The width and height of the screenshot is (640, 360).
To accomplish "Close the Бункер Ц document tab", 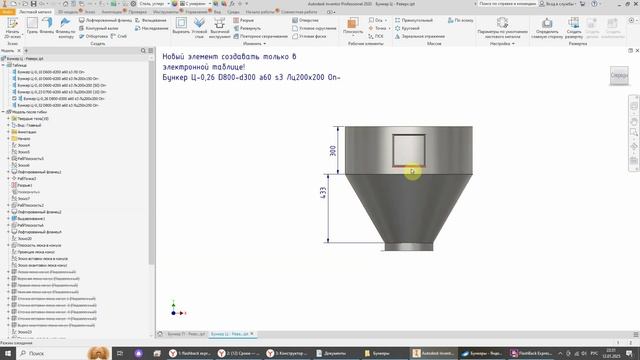I will pyautogui.click(x=252, y=334).
